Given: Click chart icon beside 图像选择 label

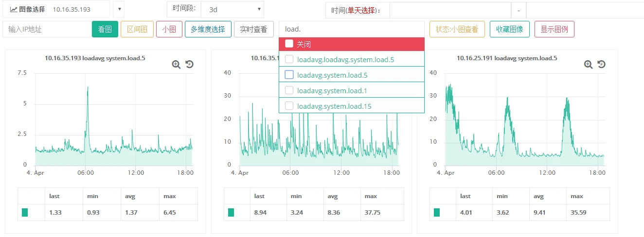Looking at the screenshot, I should tap(14, 9).
